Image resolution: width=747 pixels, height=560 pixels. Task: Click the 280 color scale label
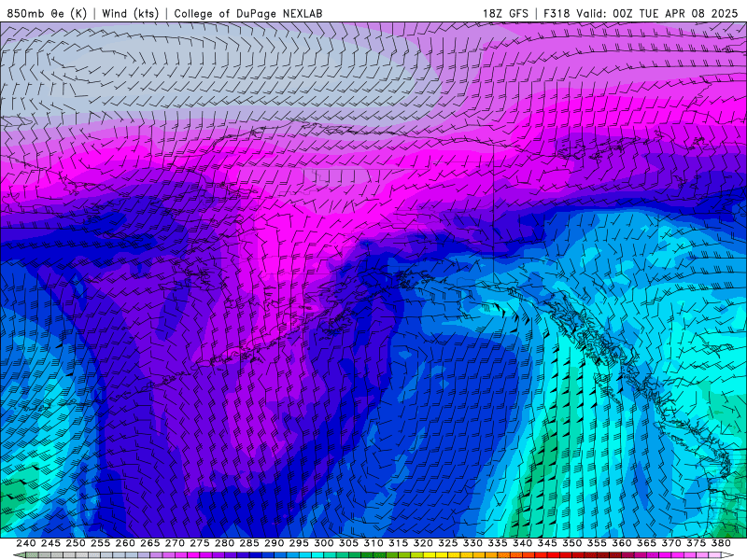pyautogui.click(x=224, y=543)
